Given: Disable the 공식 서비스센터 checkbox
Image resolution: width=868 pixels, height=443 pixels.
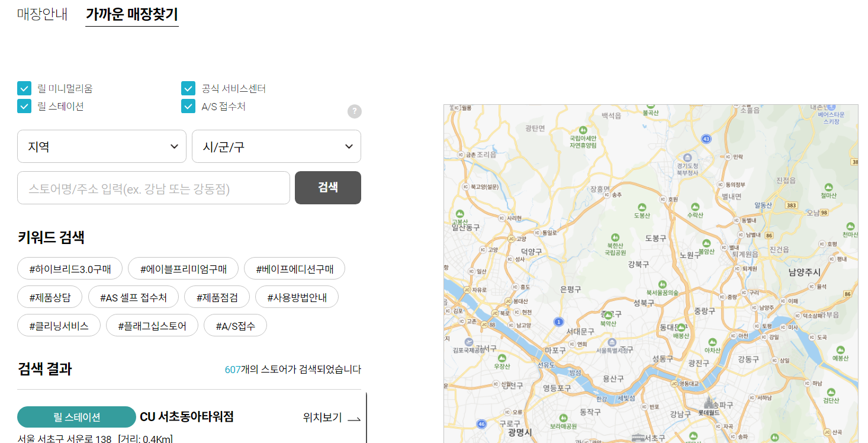Looking at the screenshot, I should pyautogui.click(x=188, y=88).
